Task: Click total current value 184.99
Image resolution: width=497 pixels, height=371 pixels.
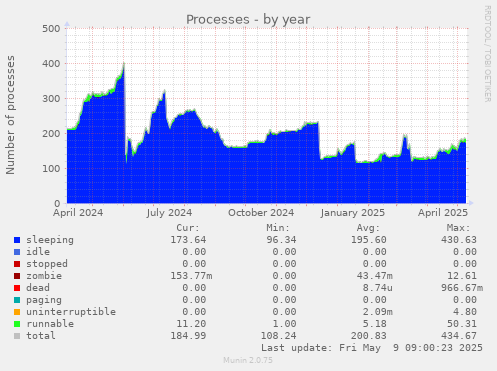Action: pyautogui.click(x=188, y=336)
